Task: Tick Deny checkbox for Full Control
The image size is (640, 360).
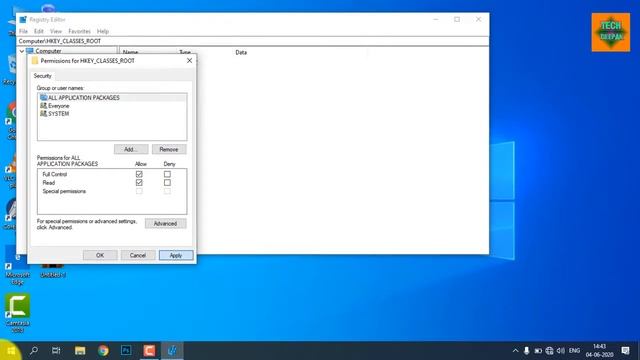Action: tap(167, 174)
